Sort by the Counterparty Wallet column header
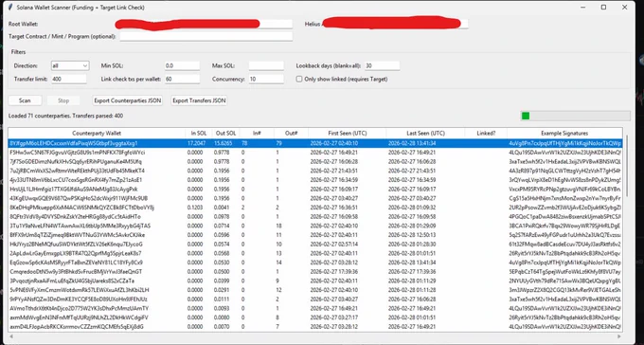Screen dimensions: 644x345 97,134
